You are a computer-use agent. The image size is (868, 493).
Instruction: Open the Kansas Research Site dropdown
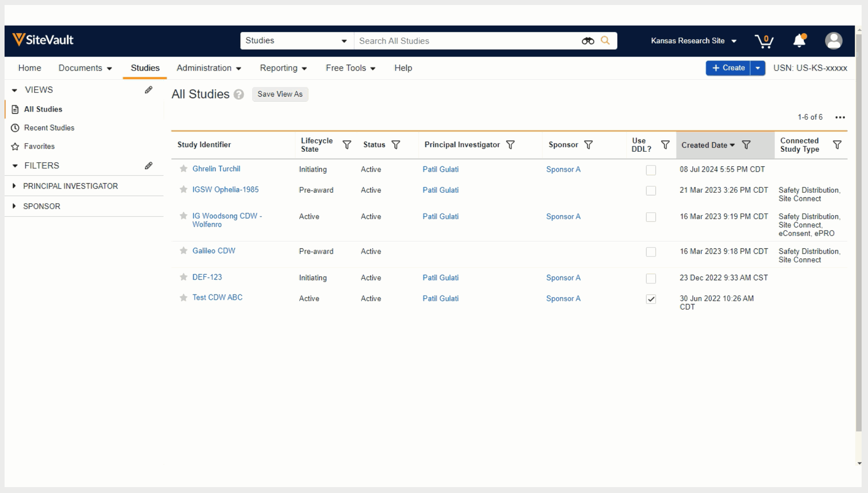point(693,41)
